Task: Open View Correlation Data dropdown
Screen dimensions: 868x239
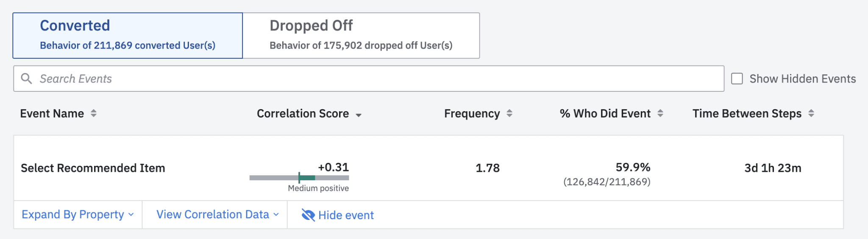Action: 217,214
